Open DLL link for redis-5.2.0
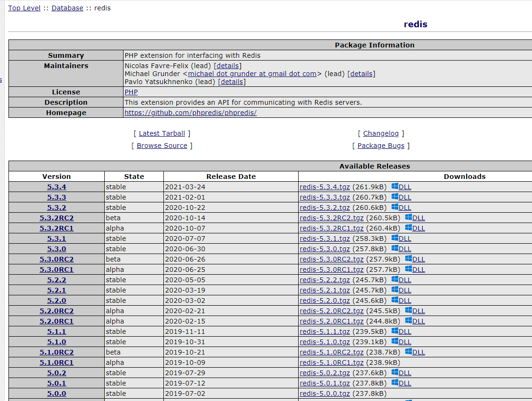 click(405, 301)
